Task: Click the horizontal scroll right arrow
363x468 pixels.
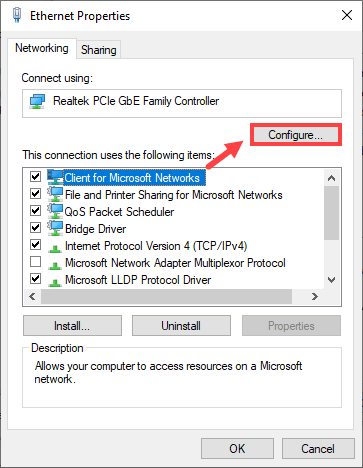Action: tap(315, 296)
